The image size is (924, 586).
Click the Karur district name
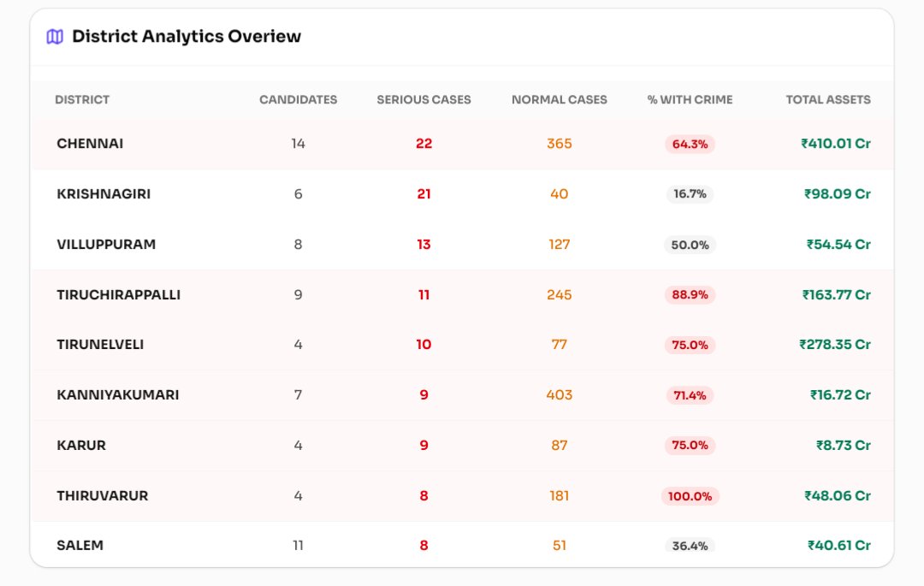(81, 446)
